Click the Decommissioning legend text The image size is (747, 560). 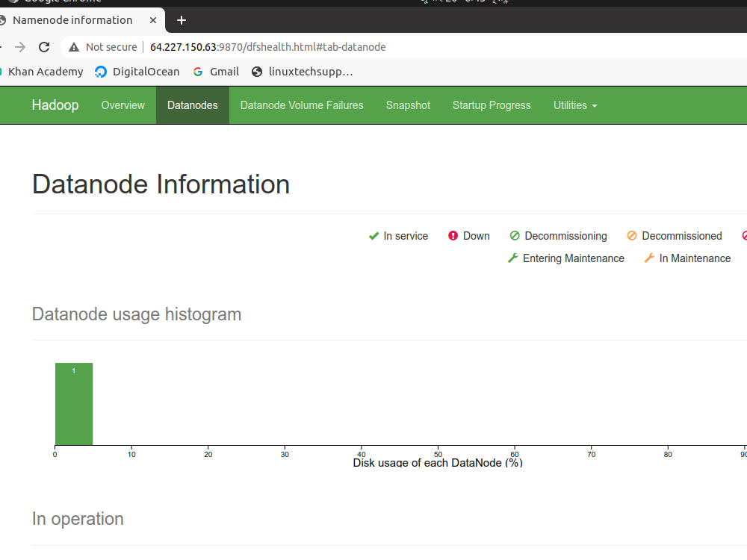pos(565,236)
